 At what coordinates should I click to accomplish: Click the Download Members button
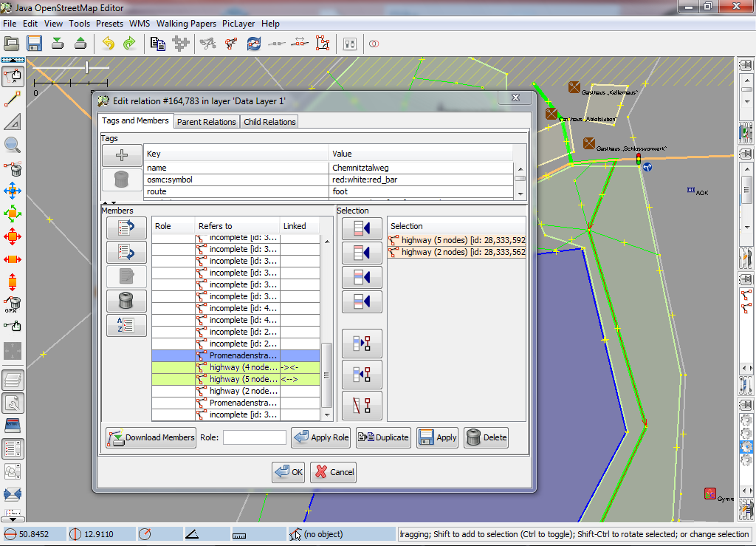tap(151, 437)
